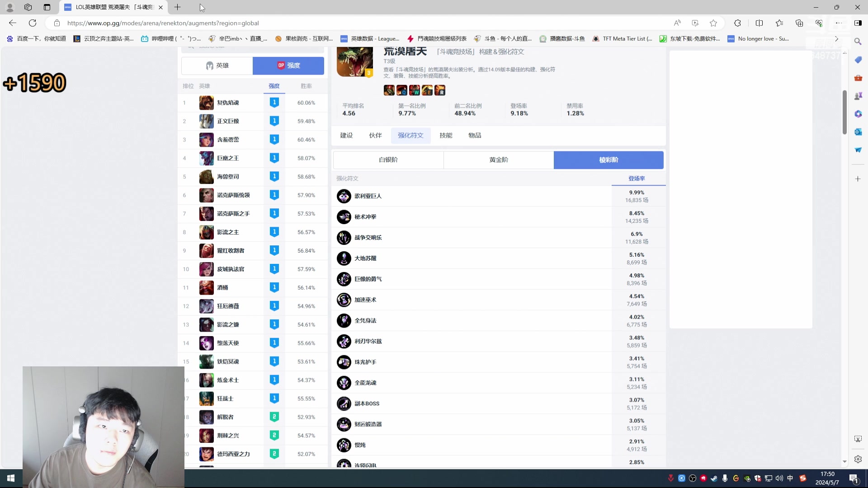The width and height of the screenshot is (868, 488).
Task: Sort augments by 登场率 header
Action: pyautogui.click(x=637, y=178)
